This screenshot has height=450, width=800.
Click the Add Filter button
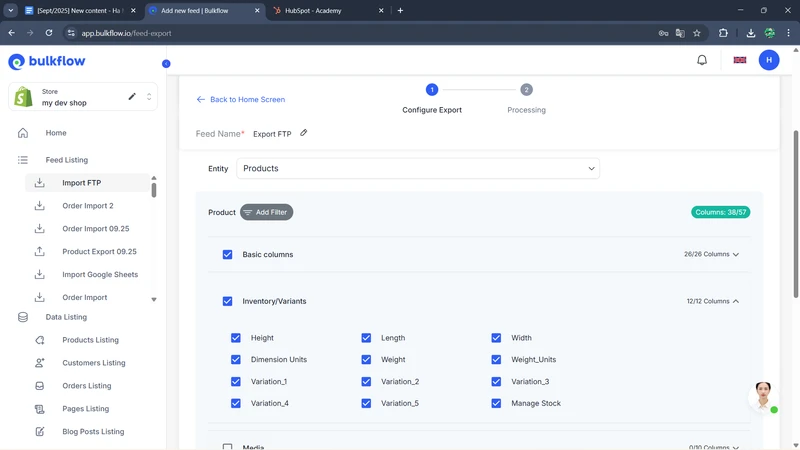pos(266,212)
